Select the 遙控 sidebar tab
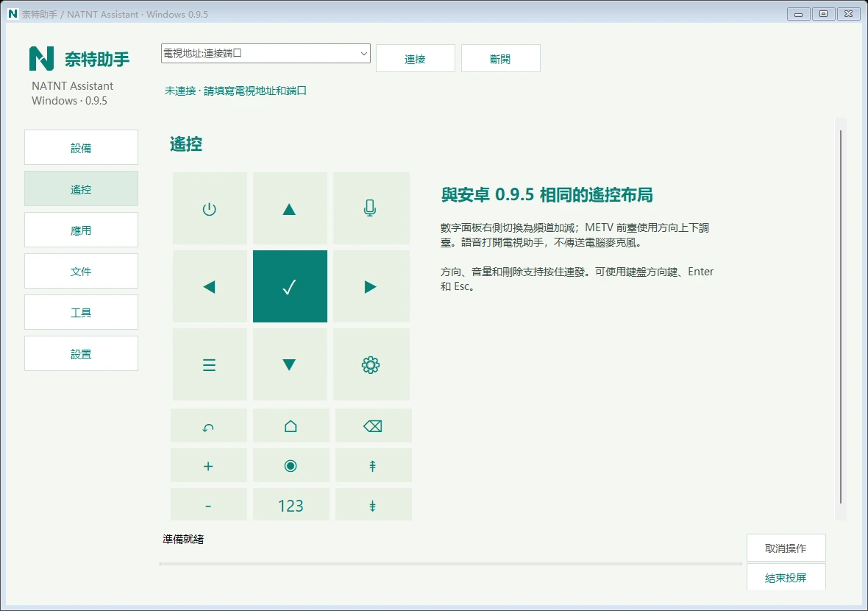868x611 pixels. 82,189
